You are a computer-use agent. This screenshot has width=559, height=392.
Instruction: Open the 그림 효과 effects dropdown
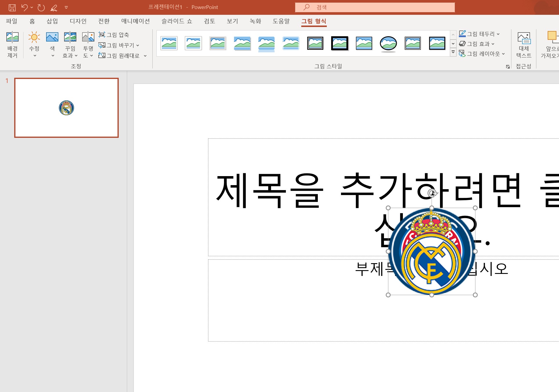[x=477, y=44]
